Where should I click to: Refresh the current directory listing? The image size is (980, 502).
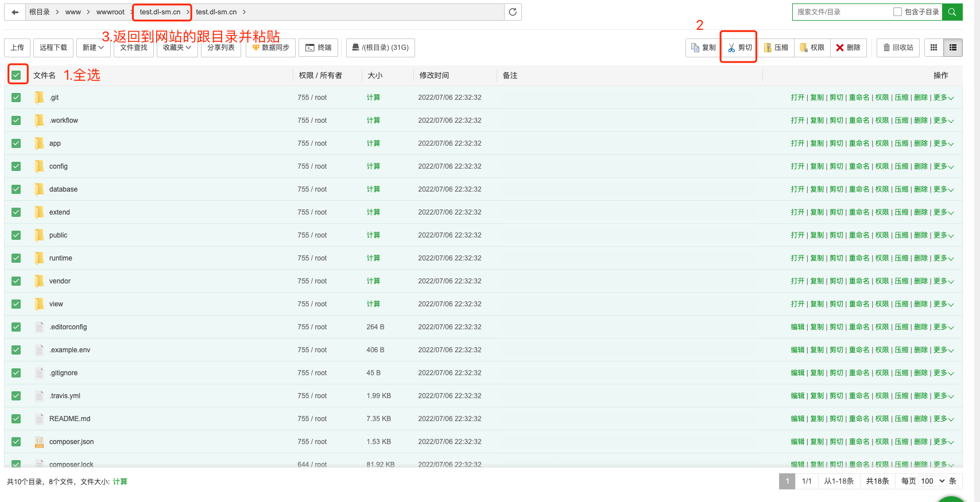(513, 12)
